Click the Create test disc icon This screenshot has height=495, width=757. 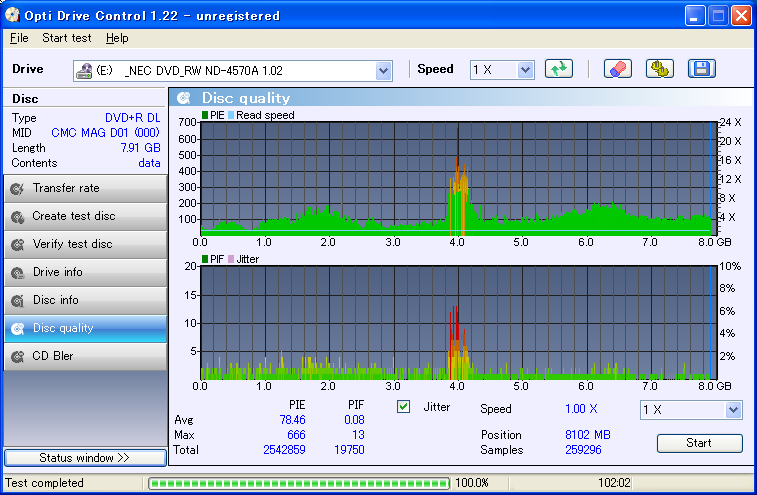pyautogui.click(x=17, y=217)
